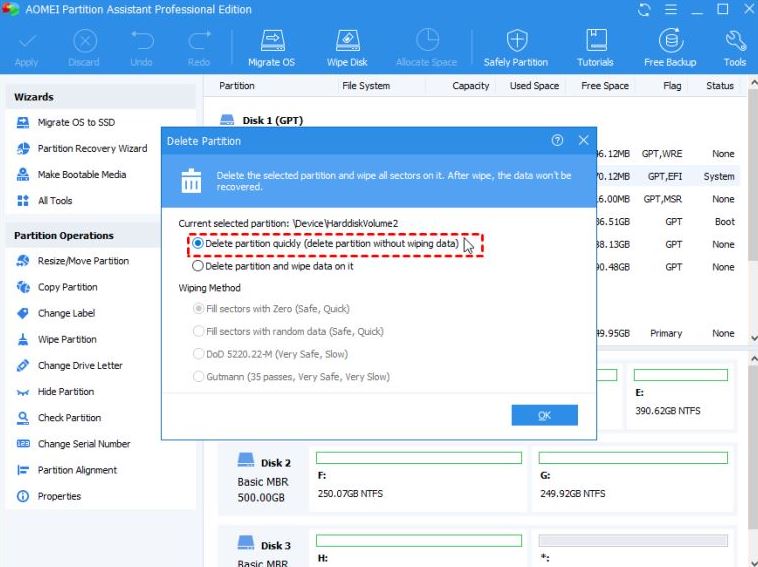Choose DoD 5220.22-M wiping method
758x567 pixels.
click(x=198, y=354)
